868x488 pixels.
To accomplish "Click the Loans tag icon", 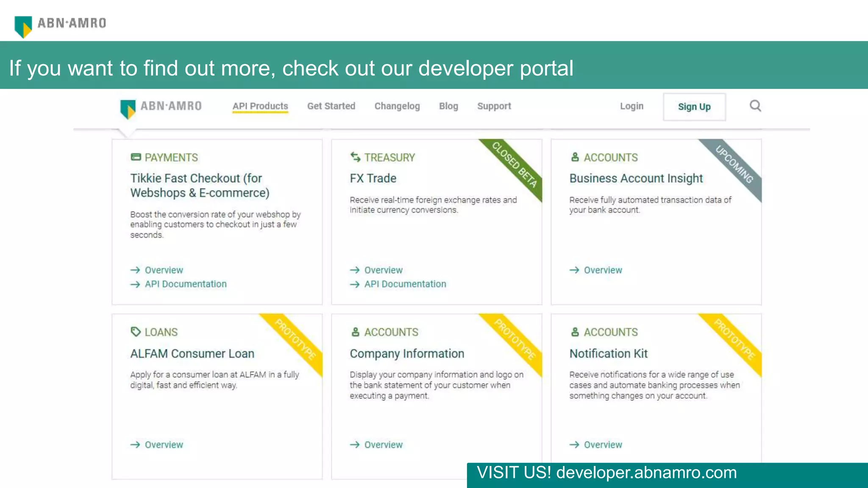I will 136,332.
